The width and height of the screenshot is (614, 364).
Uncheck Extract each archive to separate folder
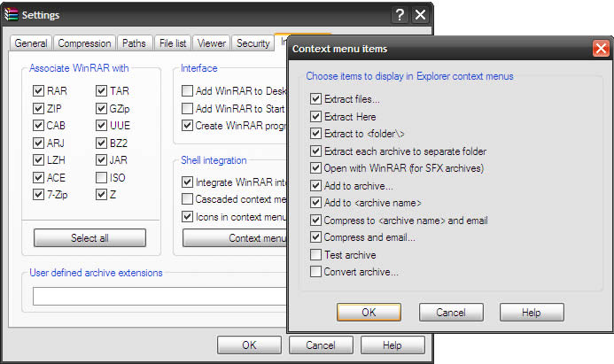click(315, 151)
